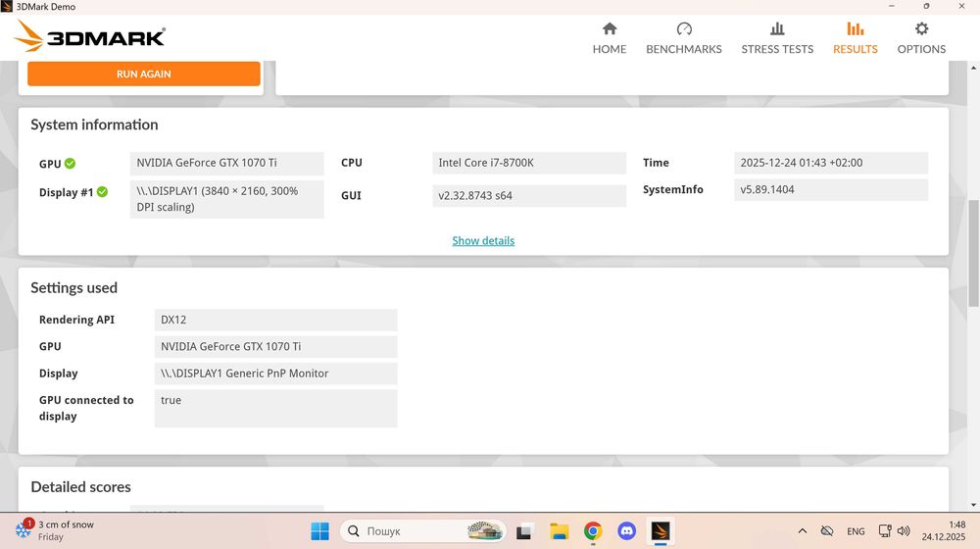Click the CPU label

pyautogui.click(x=351, y=163)
